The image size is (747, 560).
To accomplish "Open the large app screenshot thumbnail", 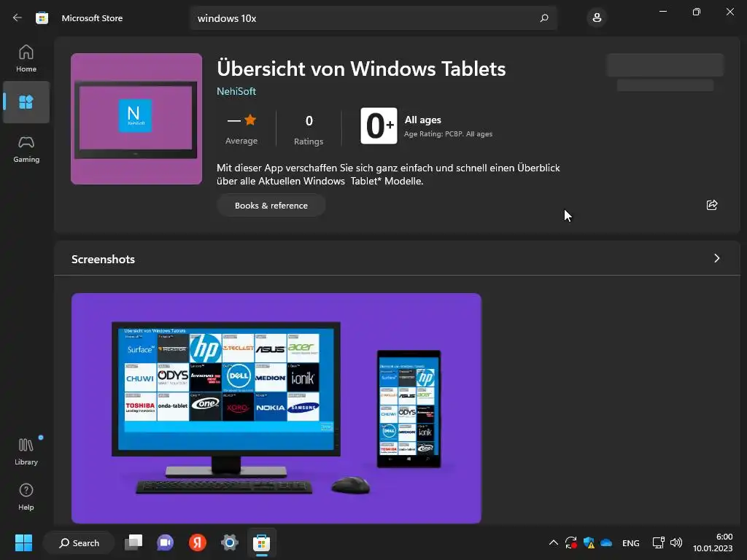I will click(x=276, y=408).
